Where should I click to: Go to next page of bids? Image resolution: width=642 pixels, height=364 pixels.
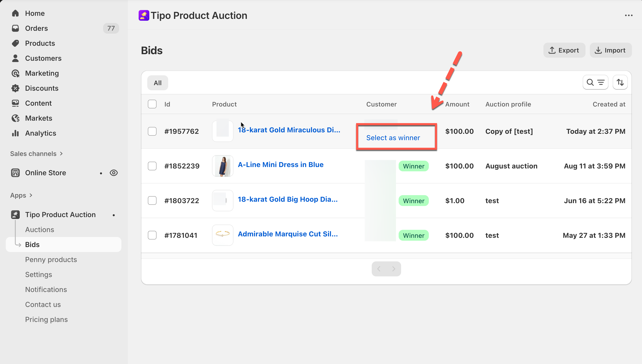393,269
